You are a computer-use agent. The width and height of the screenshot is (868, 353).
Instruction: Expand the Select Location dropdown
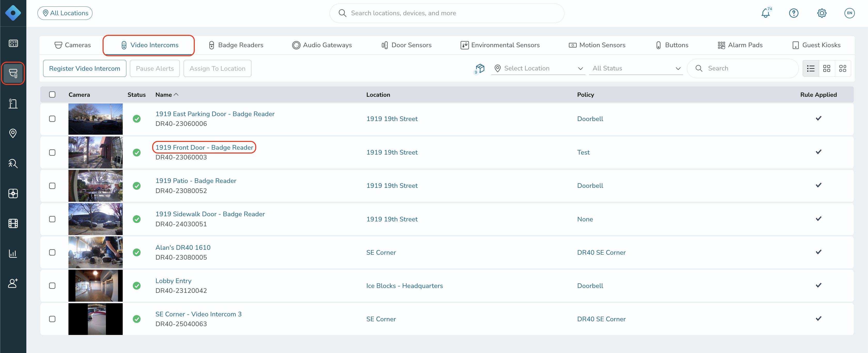[538, 68]
